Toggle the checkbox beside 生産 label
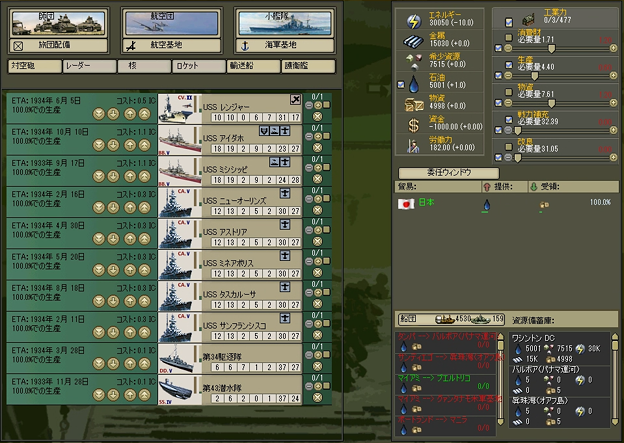 (509, 64)
